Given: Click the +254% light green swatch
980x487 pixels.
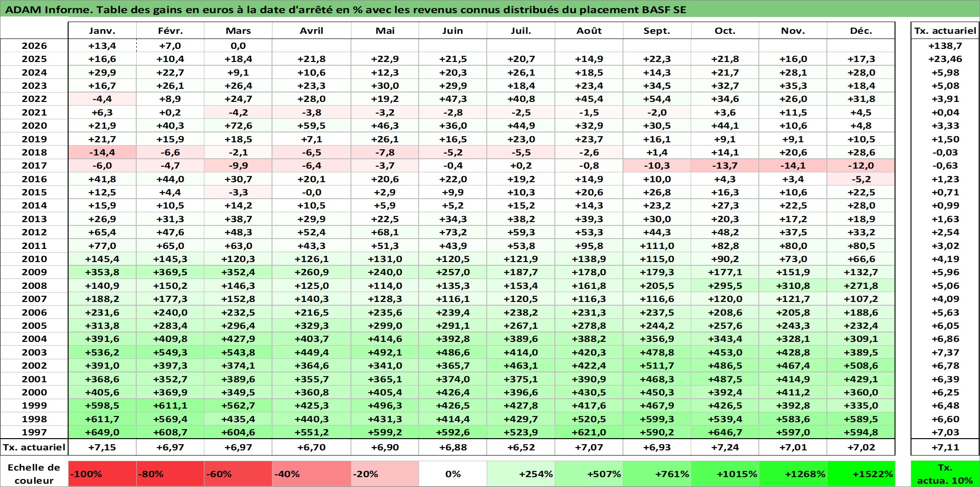Looking at the screenshot, I should coord(521,474).
